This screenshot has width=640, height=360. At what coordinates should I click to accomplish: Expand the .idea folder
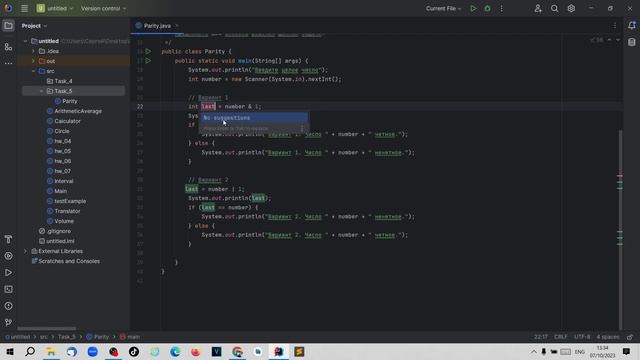click(x=33, y=51)
